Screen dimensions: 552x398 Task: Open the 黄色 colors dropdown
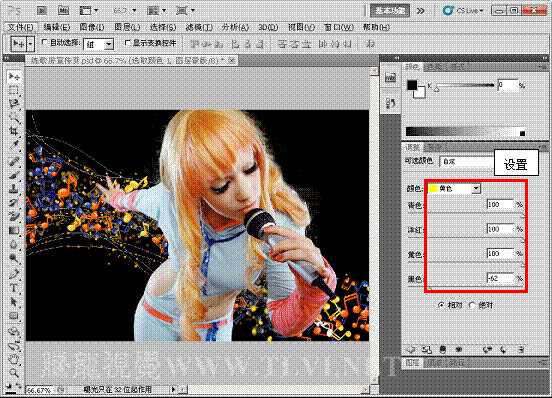click(x=454, y=189)
